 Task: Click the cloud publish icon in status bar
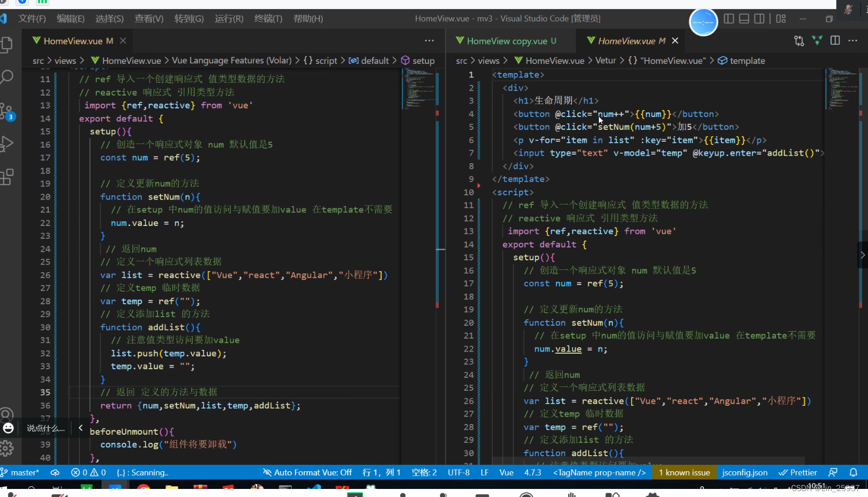55,473
